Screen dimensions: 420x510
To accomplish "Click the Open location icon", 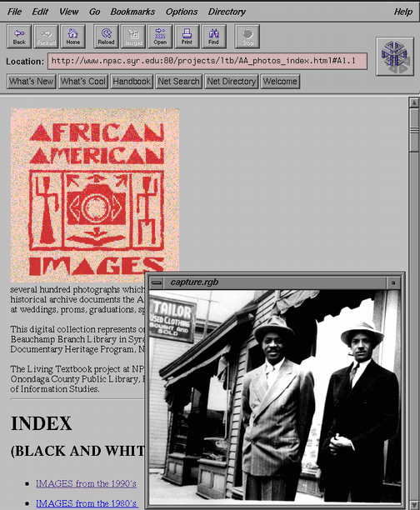I will (160, 37).
